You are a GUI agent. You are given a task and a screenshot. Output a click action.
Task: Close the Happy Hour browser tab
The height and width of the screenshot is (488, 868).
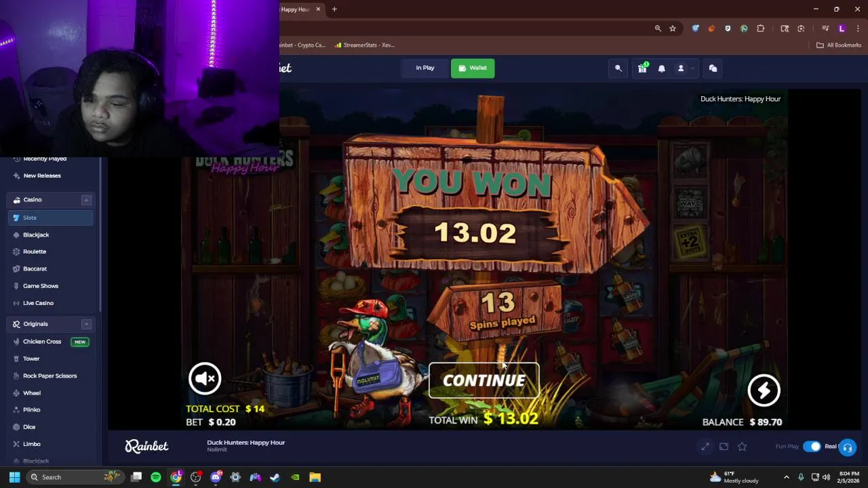click(318, 9)
